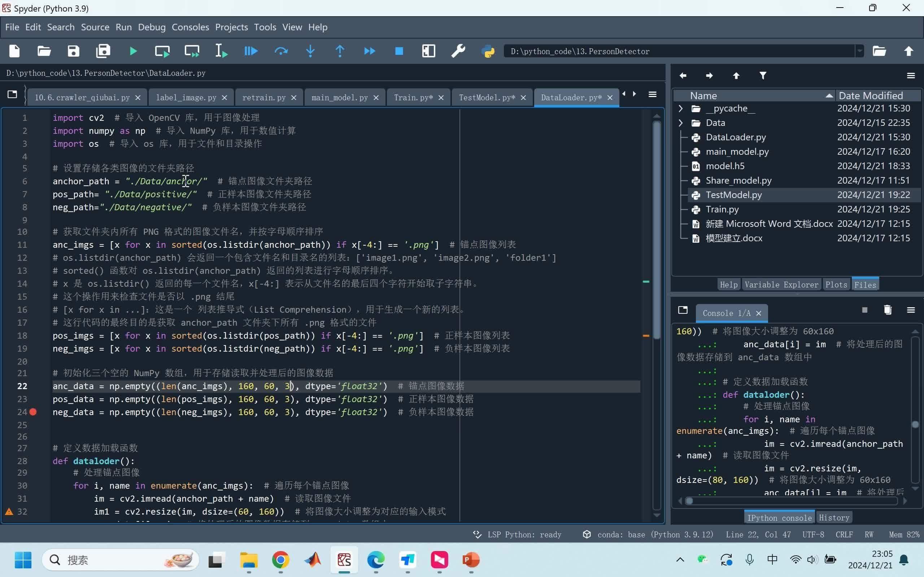Toggle file filter funnel in Files pane
924x577 pixels.
tap(763, 76)
